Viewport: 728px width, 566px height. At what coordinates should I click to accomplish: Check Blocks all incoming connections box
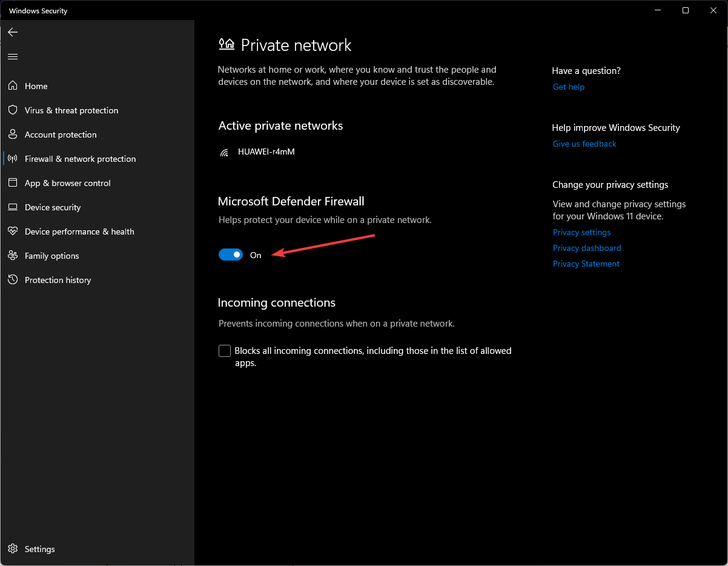pyautogui.click(x=225, y=351)
